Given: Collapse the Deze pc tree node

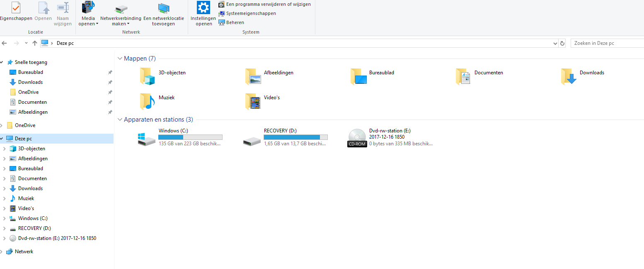Looking at the screenshot, I should point(2,139).
